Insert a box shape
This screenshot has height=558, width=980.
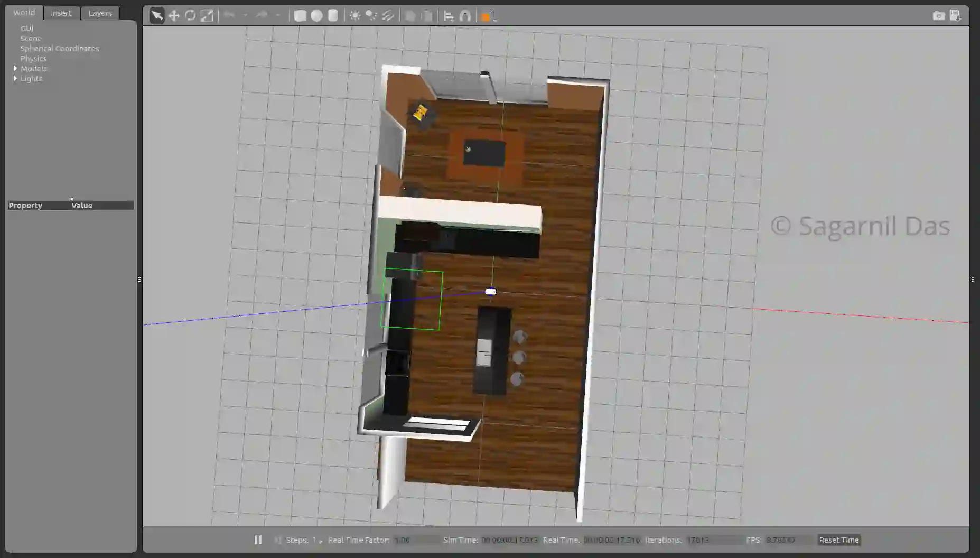[300, 16]
